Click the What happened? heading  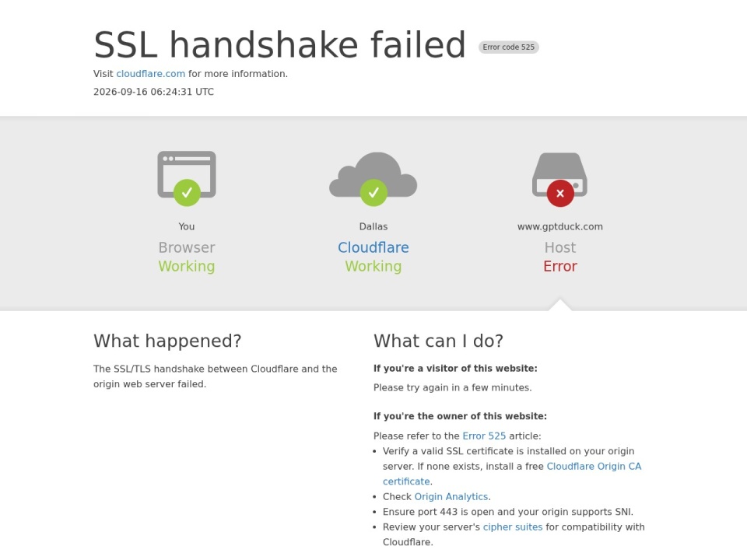pyautogui.click(x=168, y=341)
